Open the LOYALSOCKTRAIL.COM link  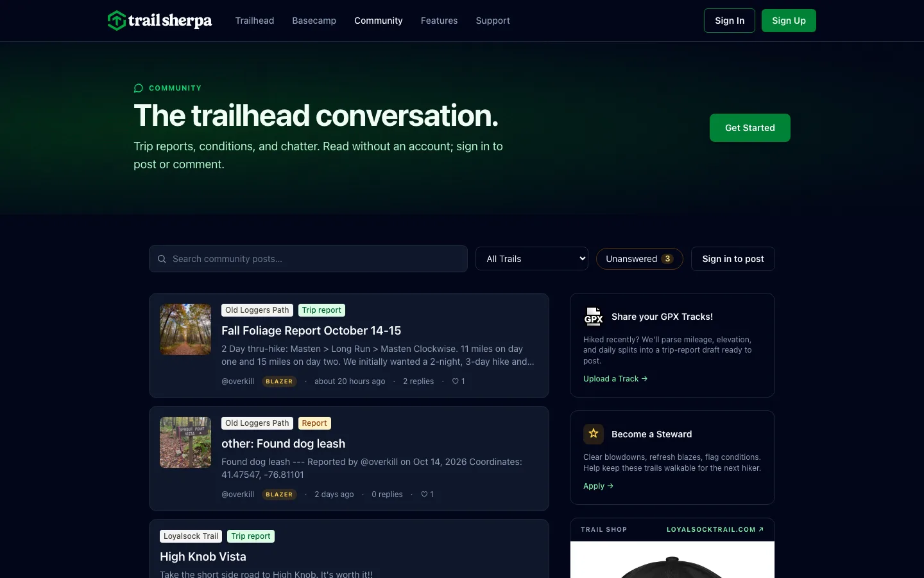click(x=715, y=530)
